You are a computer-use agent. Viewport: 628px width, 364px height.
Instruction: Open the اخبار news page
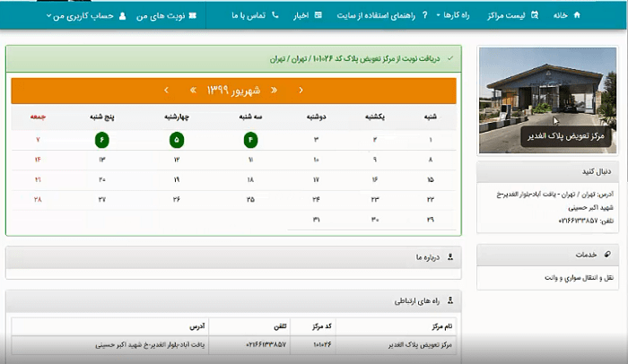point(301,15)
